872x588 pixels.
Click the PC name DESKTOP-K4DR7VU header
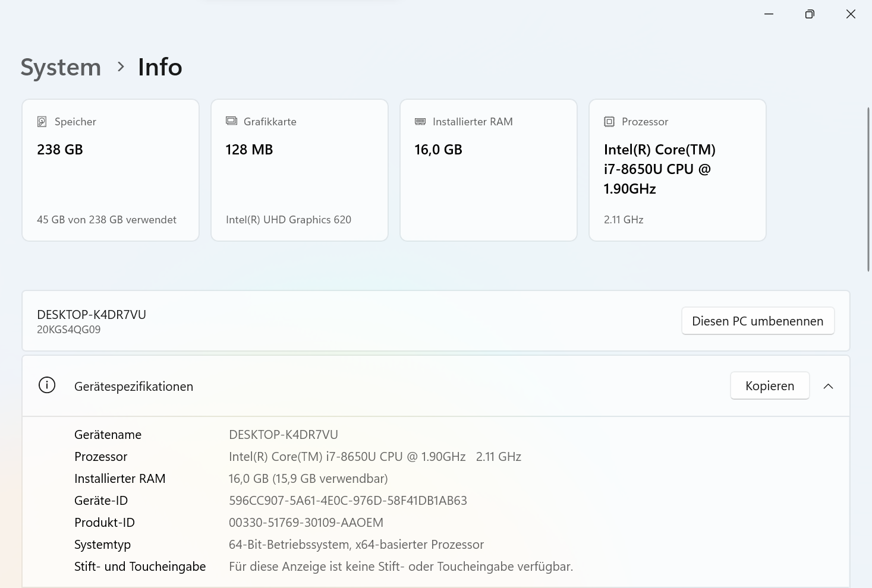coord(92,315)
